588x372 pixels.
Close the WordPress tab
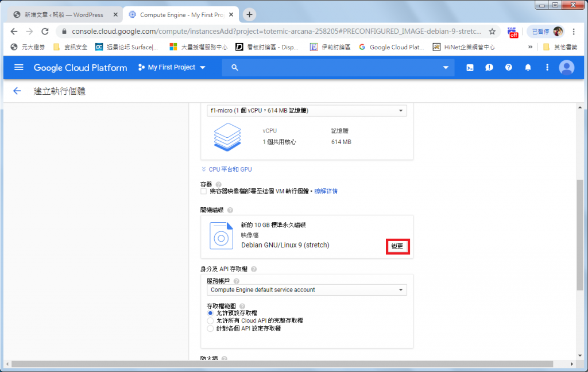[x=115, y=14]
